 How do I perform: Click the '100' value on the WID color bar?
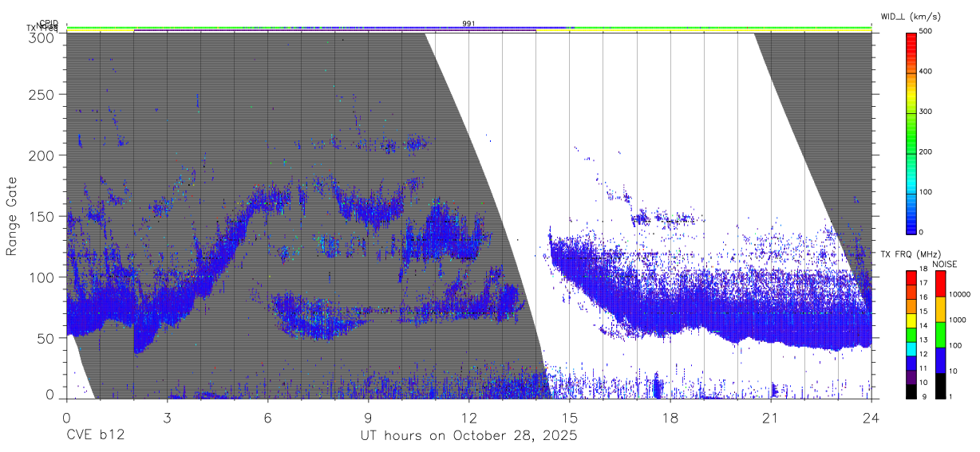927,192
